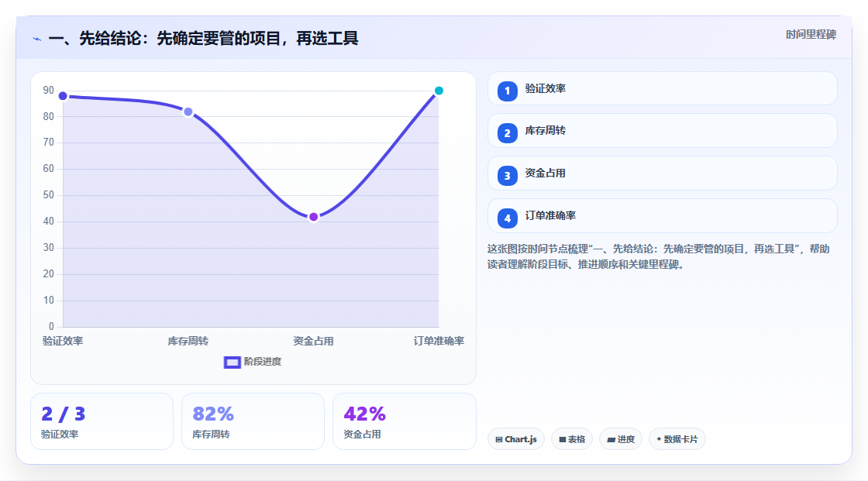The width and height of the screenshot is (868, 481).
Task: Click 验证效率 caption under 2 / 3
Action: coord(60,435)
